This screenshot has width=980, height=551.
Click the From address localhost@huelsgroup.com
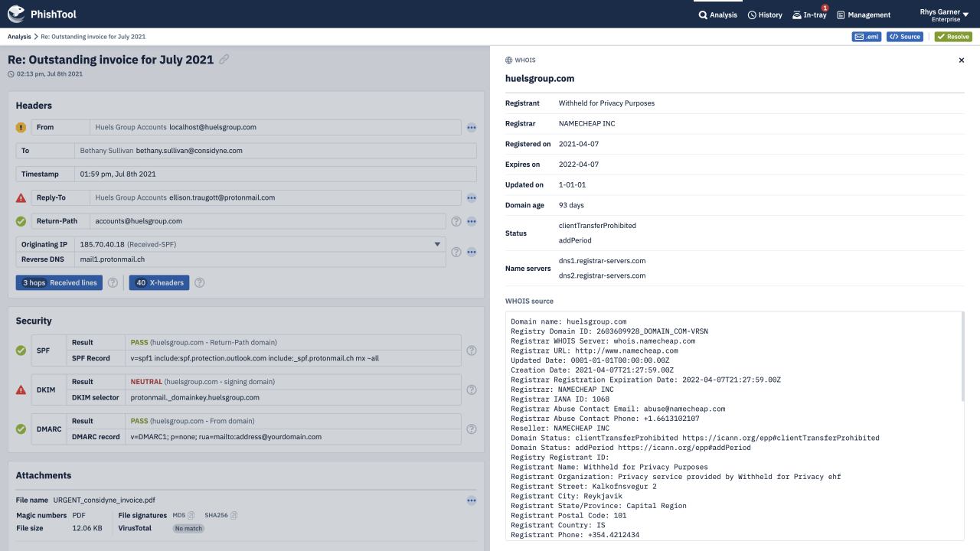click(x=213, y=127)
